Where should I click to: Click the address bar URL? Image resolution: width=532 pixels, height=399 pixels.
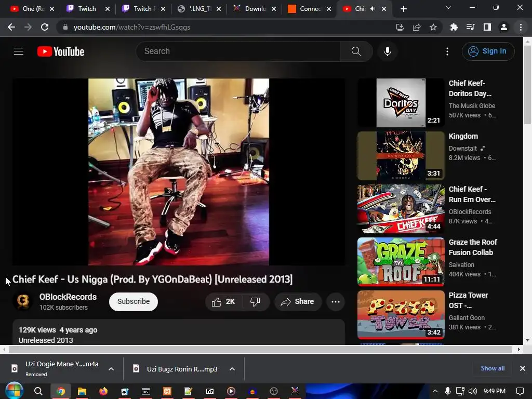pyautogui.click(x=131, y=27)
